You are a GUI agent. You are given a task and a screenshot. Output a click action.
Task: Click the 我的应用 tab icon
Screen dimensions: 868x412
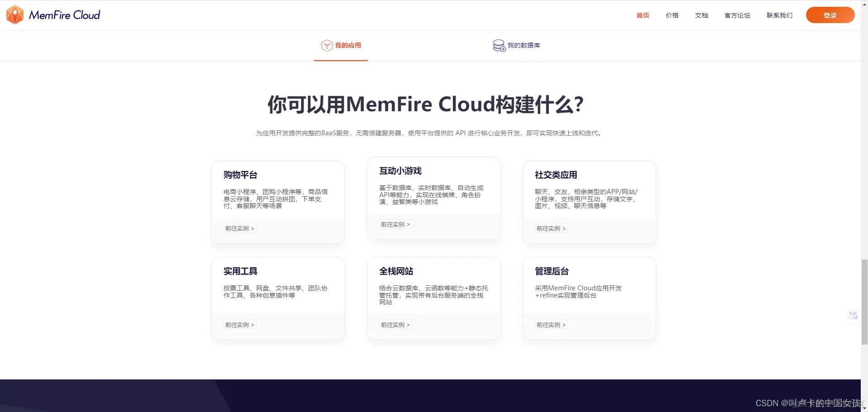pos(327,45)
